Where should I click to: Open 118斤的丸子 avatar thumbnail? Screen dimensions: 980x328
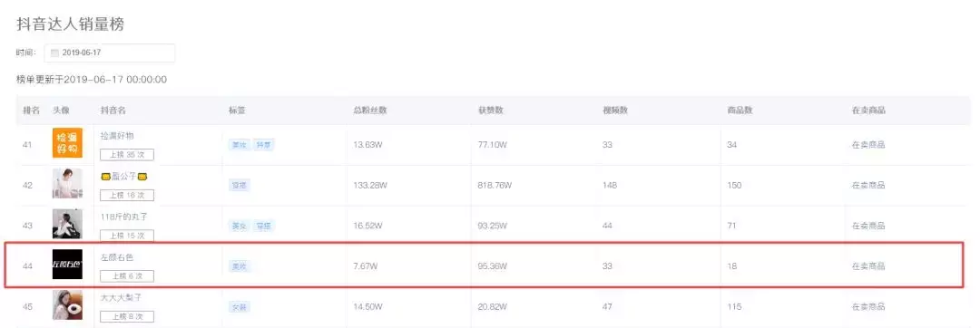[x=67, y=224]
